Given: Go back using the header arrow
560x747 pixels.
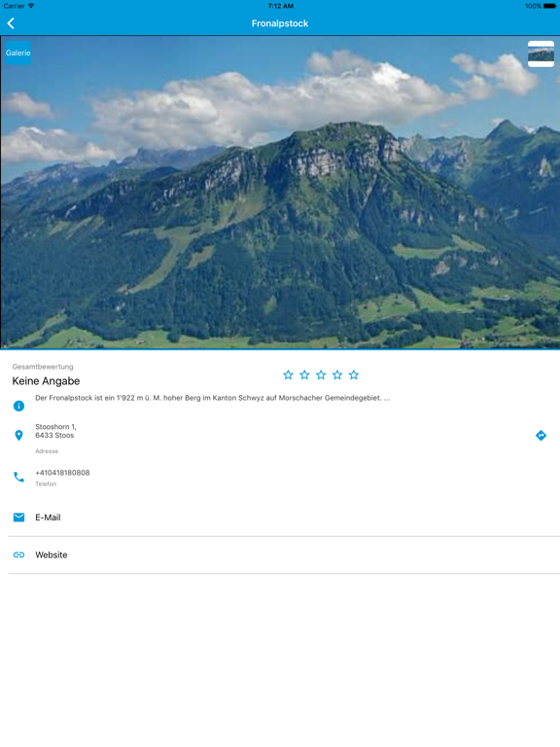Looking at the screenshot, I should [11, 23].
